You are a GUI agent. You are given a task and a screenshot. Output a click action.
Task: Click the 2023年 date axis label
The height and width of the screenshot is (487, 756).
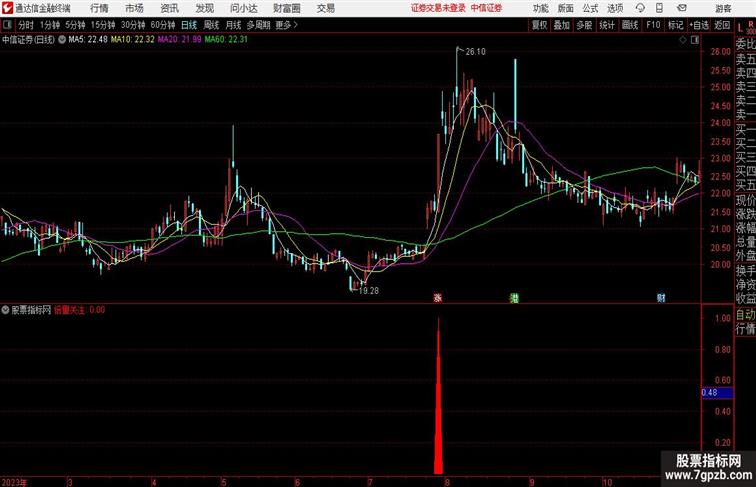(x=14, y=482)
